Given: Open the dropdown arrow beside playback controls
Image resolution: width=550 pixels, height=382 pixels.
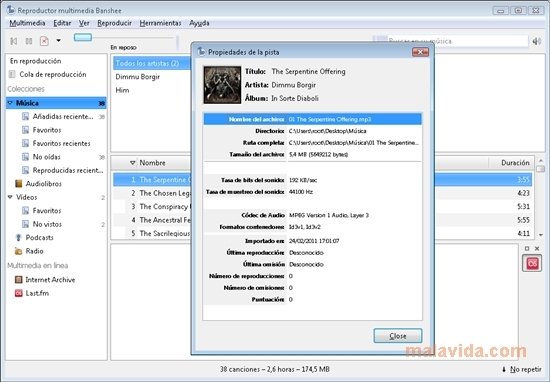Looking at the screenshot, I should tap(59, 41).
